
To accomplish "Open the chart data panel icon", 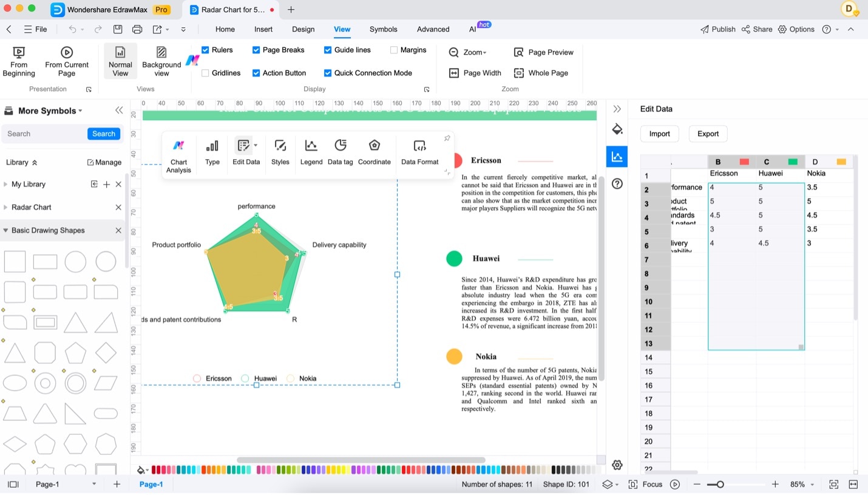I will coord(617,156).
